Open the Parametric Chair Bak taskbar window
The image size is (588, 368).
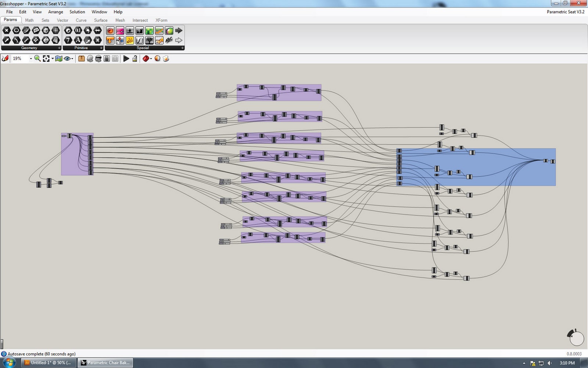pyautogui.click(x=105, y=362)
